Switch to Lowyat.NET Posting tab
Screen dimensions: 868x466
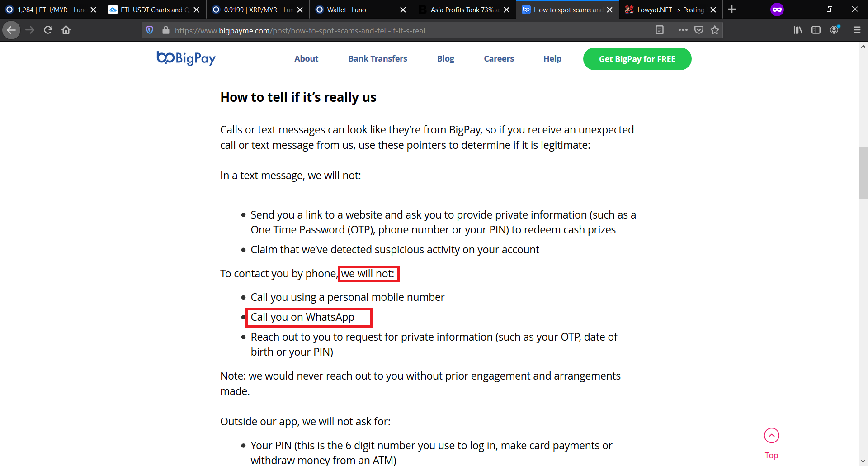(x=670, y=10)
